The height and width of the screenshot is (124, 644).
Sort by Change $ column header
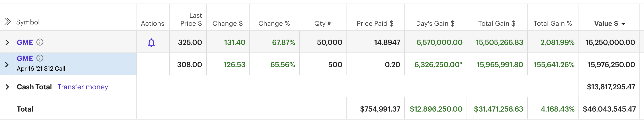228,24
